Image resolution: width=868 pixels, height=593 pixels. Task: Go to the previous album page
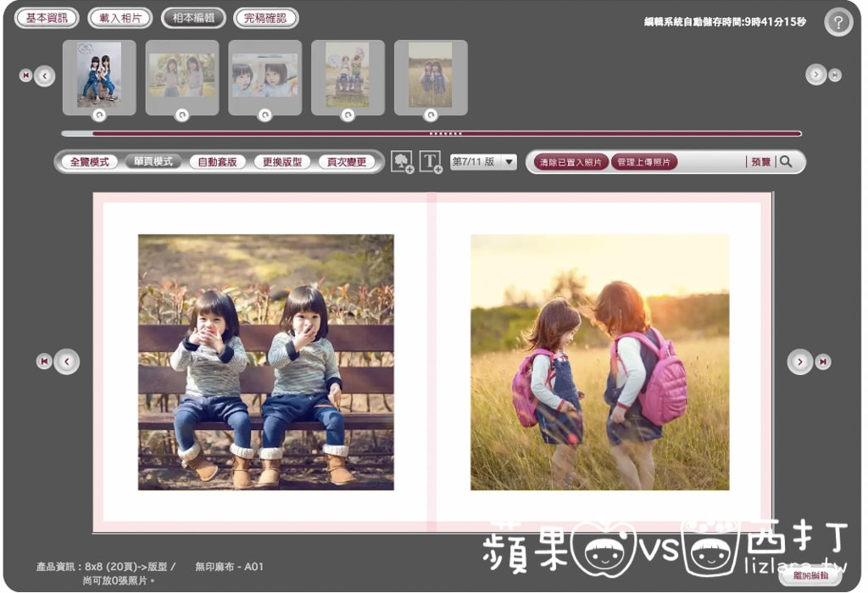point(66,362)
